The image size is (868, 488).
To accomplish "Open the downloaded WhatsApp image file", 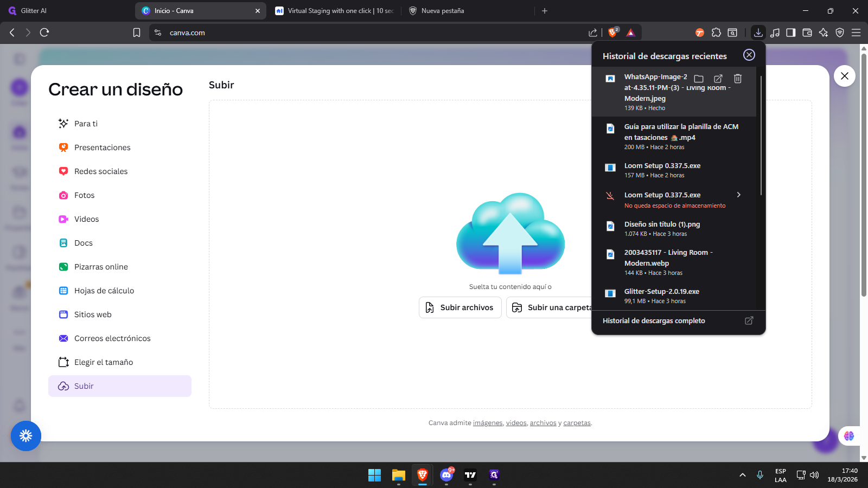I will 718,79.
